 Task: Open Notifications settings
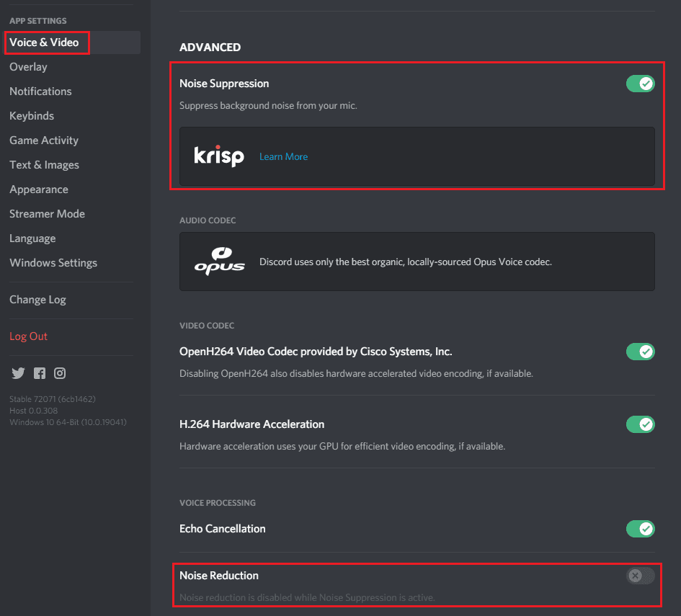tap(40, 91)
